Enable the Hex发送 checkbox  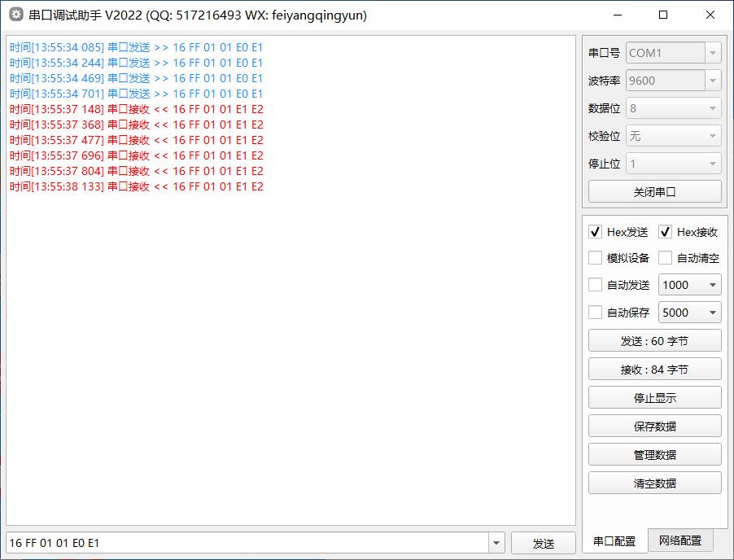(596, 232)
